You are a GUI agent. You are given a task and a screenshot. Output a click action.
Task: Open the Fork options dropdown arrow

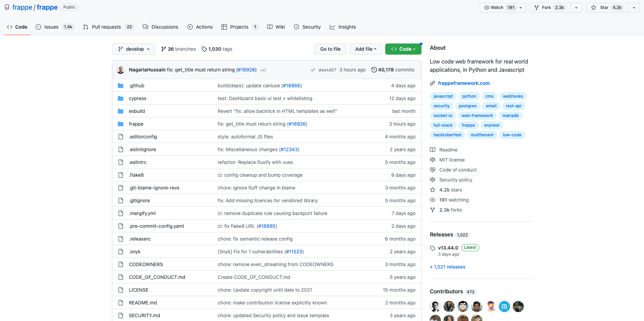(576, 8)
